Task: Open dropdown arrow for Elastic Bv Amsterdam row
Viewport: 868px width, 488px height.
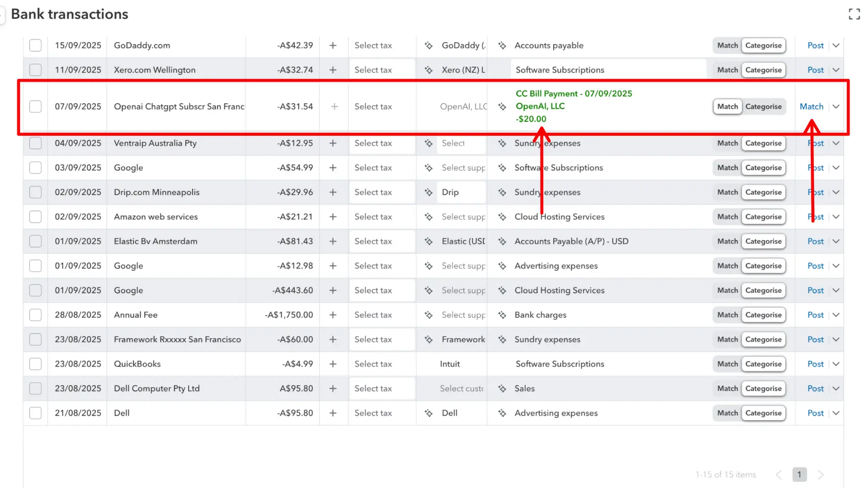Action: pos(836,241)
